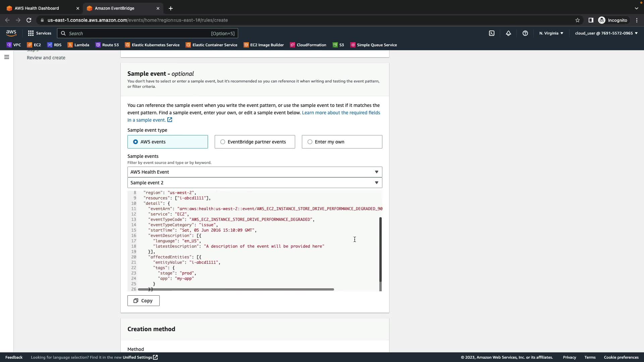
Task: Toggle the left hamburger navigation menu
Action: coord(6,57)
